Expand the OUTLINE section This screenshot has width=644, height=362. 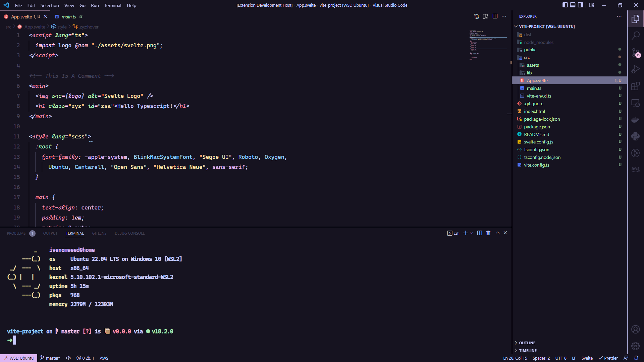coord(527,343)
